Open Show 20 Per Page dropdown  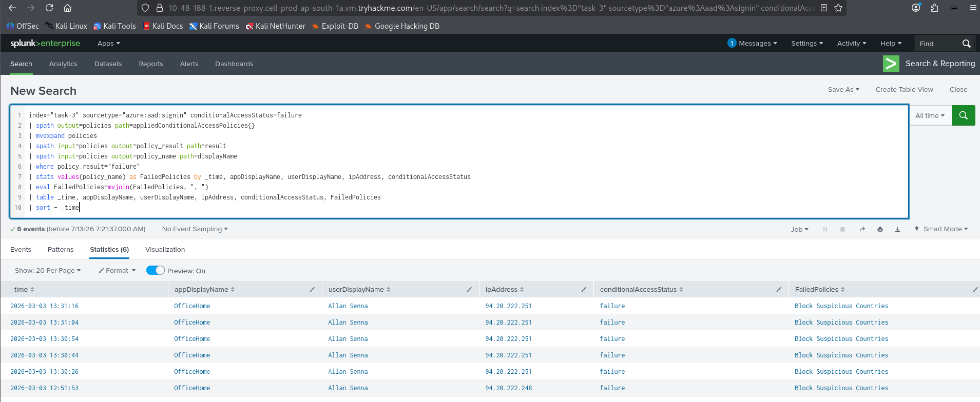[48, 270]
